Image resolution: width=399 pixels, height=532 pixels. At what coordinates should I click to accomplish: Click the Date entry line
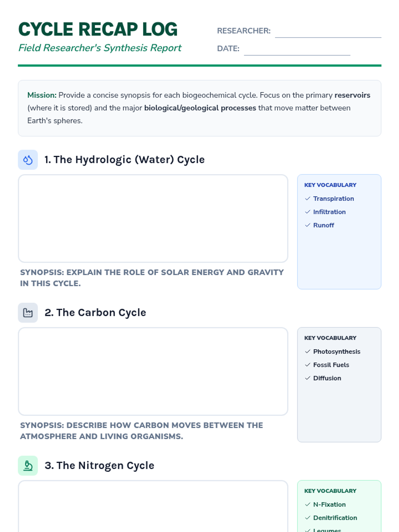pyautogui.click(x=297, y=49)
